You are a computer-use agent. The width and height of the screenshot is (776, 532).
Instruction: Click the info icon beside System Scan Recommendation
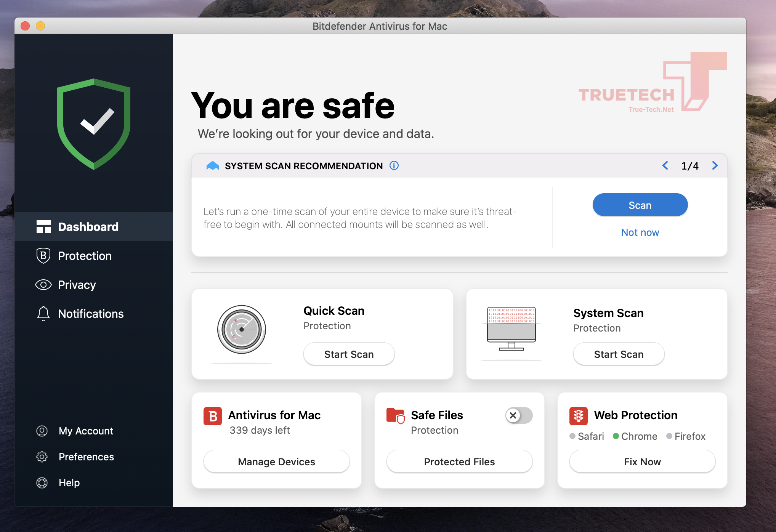pyautogui.click(x=394, y=166)
